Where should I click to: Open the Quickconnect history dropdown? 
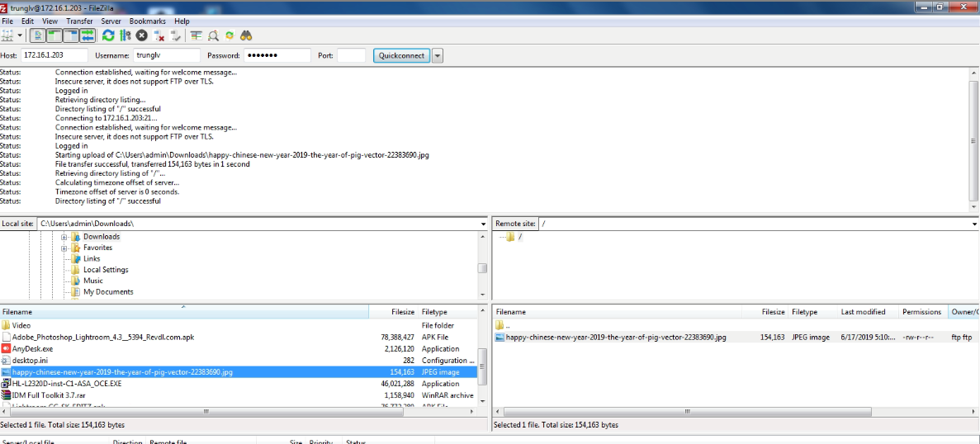438,55
